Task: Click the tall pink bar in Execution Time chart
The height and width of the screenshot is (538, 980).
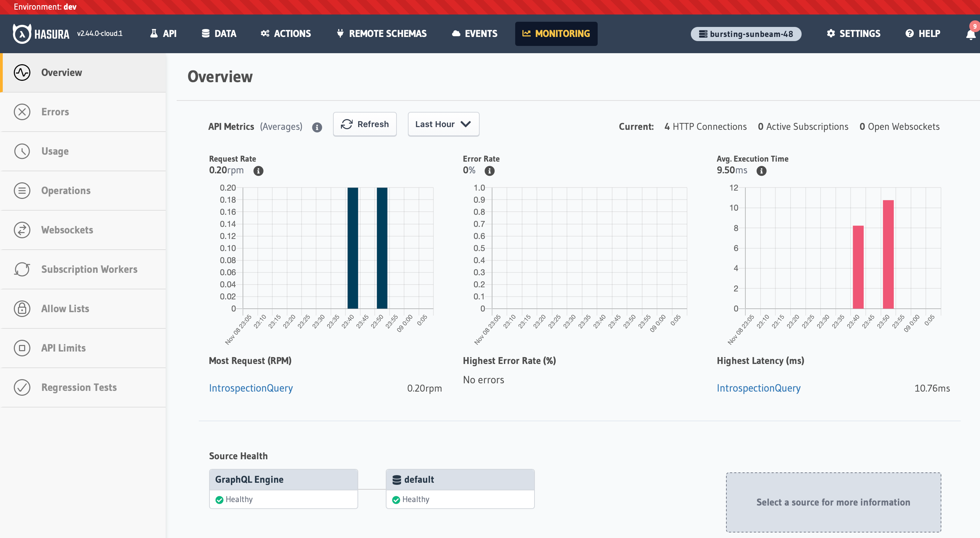Action: [888, 254]
